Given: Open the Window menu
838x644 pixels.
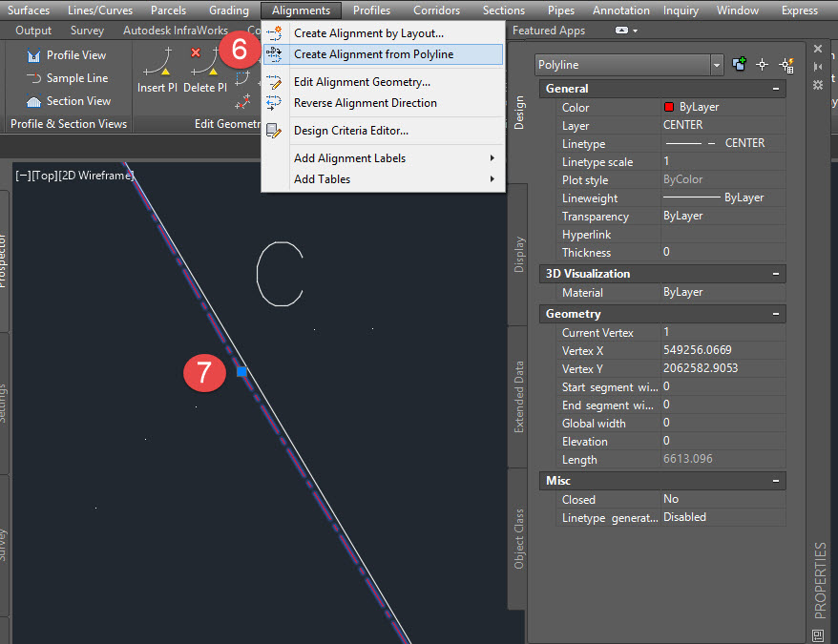Looking at the screenshot, I should [x=738, y=10].
